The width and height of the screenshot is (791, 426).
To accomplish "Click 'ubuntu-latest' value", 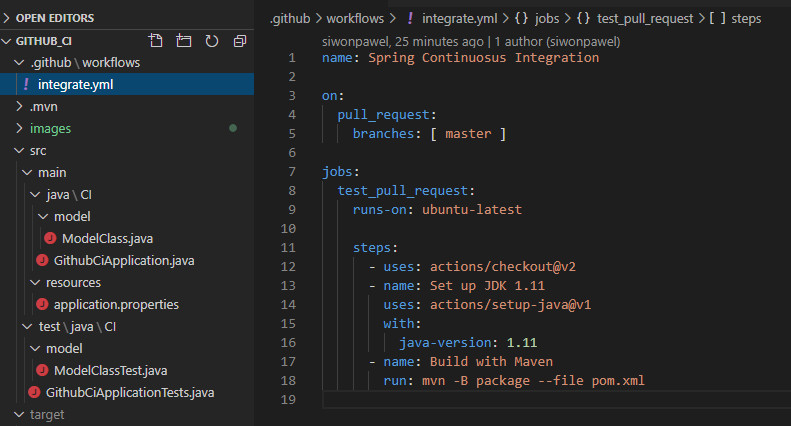I will (472, 209).
